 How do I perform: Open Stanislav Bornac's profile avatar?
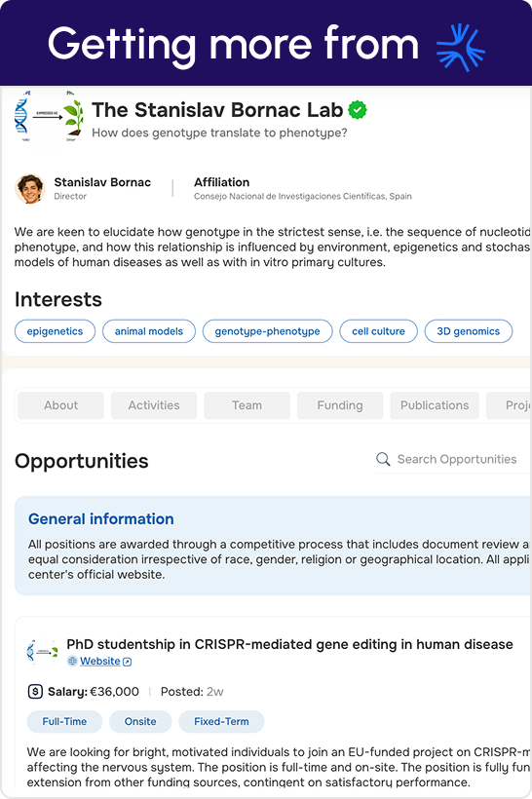tap(30, 188)
